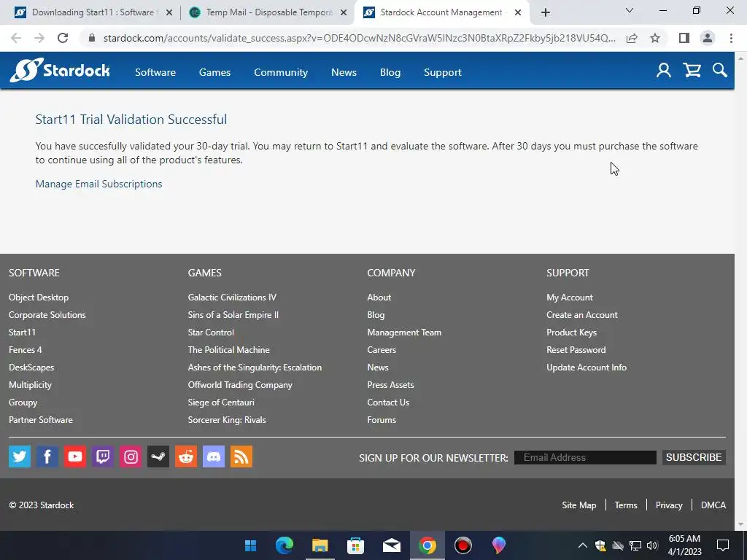Image resolution: width=747 pixels, height=560 pixels.
Task: Show hidden system tray icons chevron
Action: pyautogui.click(x=582, y=545)
